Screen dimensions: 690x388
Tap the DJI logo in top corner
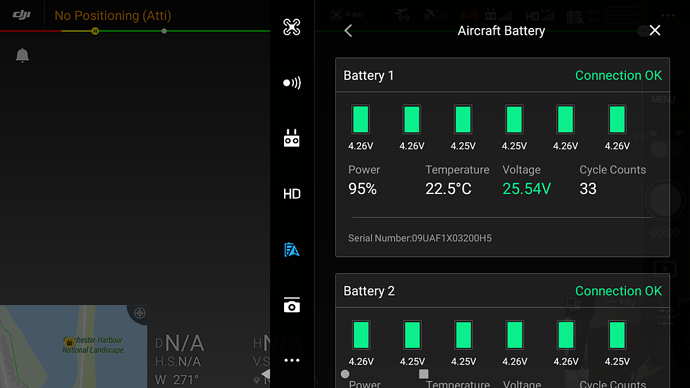[22, 15]
